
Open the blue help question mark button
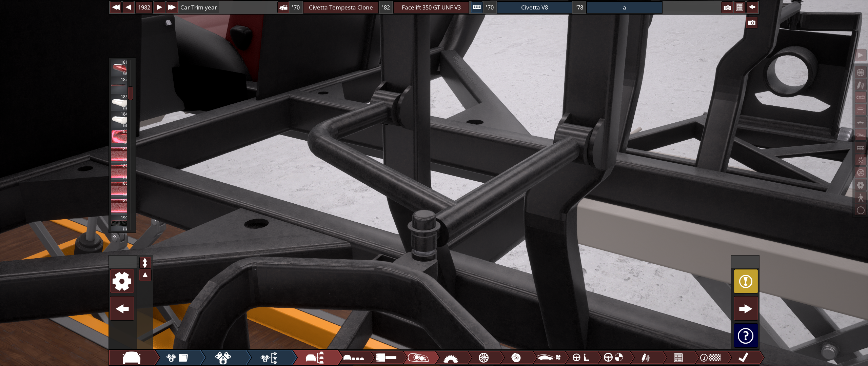746,336
